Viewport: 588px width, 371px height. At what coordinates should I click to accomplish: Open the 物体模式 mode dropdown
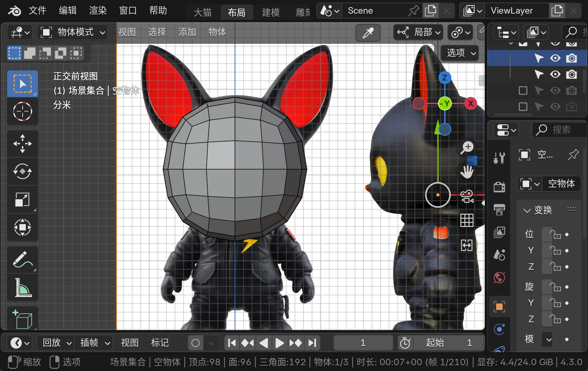[x=73, y=32]
